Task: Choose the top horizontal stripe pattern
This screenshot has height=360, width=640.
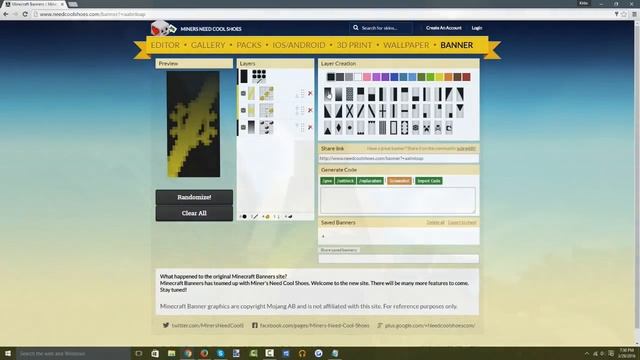Action: (x=404, y=94)
